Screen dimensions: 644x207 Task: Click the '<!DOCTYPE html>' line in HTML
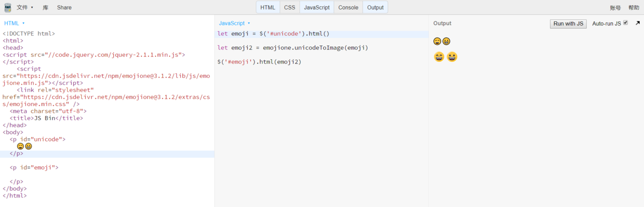coord(29,34)
